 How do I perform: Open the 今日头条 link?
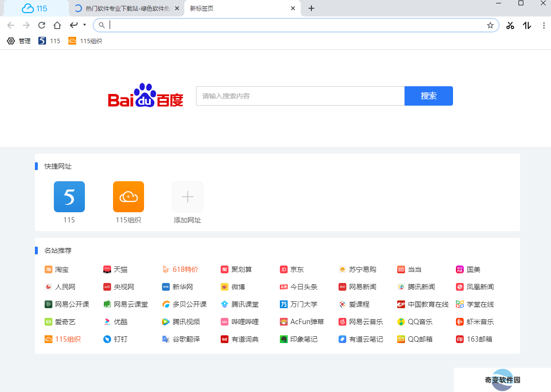[x=299, y=287]
